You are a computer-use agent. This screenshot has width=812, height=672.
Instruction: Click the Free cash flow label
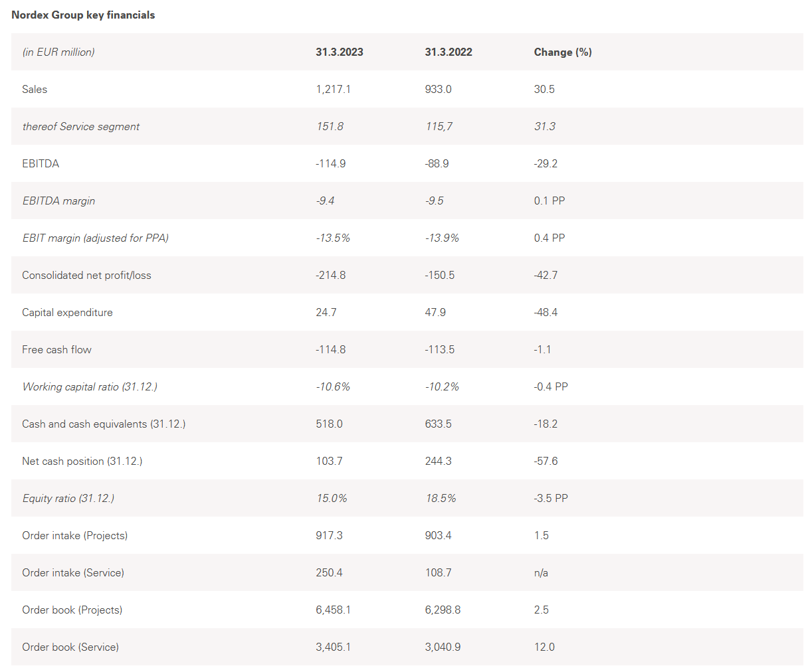(x=56, y=349)
